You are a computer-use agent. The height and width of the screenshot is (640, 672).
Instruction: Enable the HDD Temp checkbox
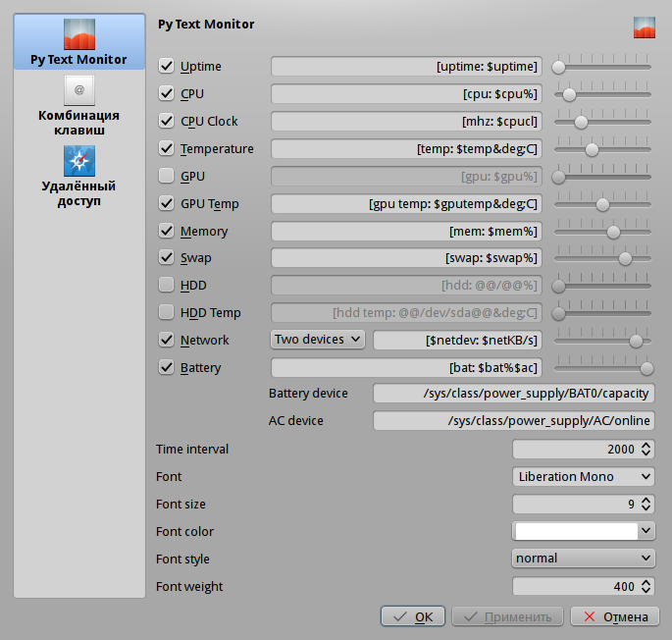pyautogui.click(x=167, y=313)
